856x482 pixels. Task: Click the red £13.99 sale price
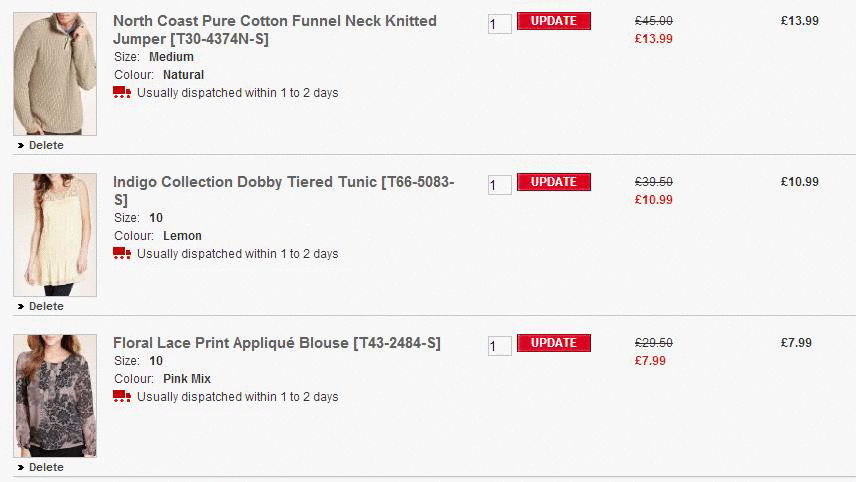point(653,39)
